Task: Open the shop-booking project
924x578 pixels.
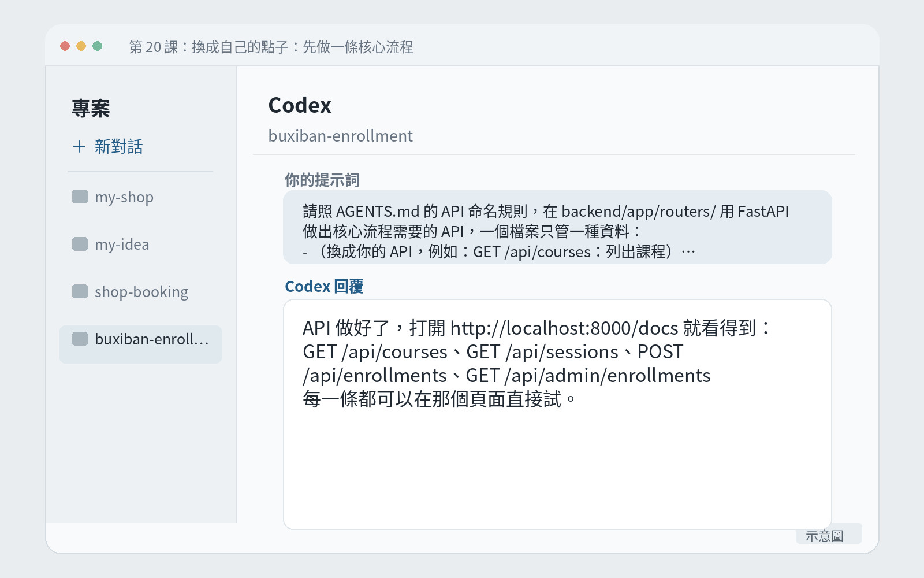Action: coord(140,292)
